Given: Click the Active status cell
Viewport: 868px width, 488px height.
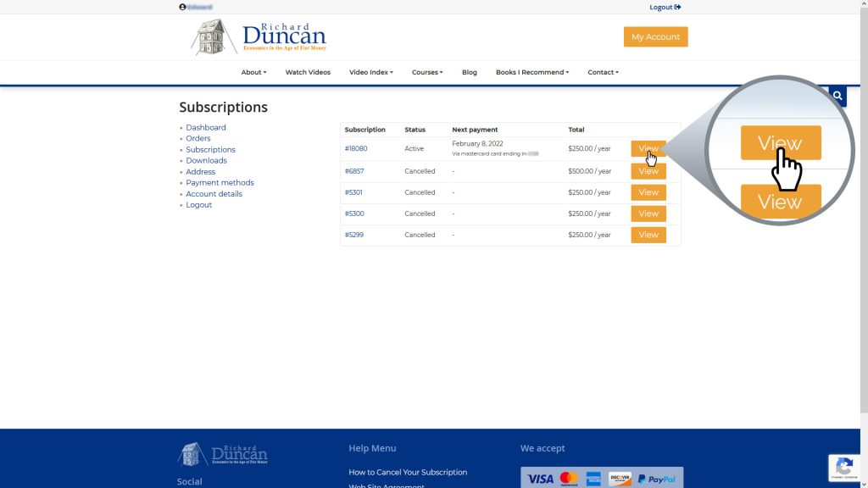Looking at the screenshot, I should (x=414, y=148).
